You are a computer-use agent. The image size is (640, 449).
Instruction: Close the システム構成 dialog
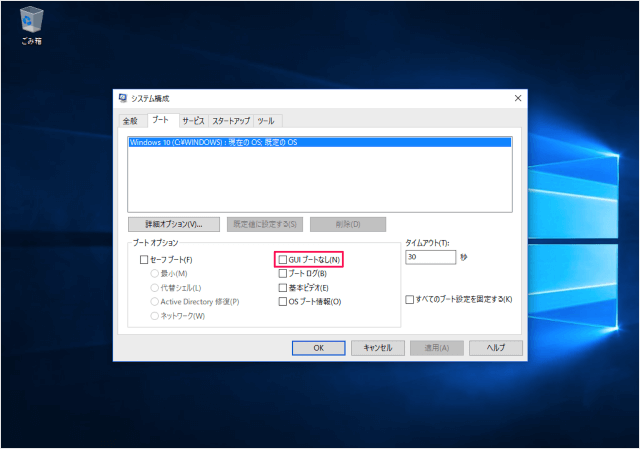click(x=518, y=98)
